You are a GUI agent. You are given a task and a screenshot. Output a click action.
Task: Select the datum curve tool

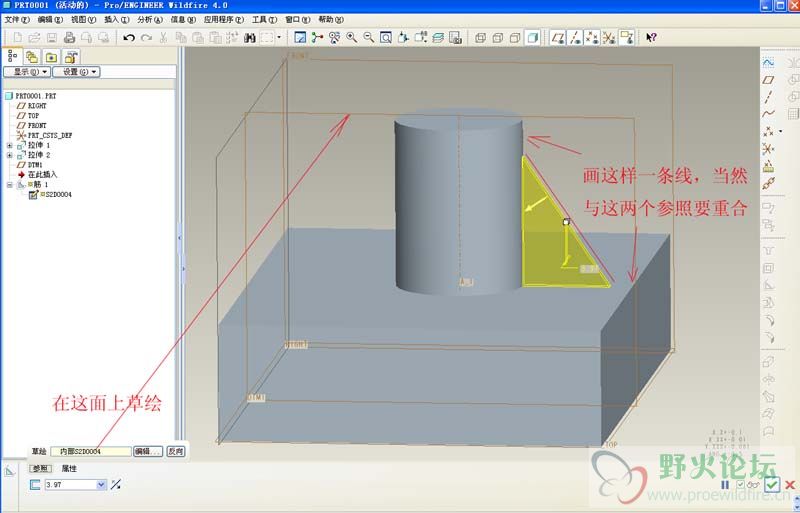click(768, 113)
